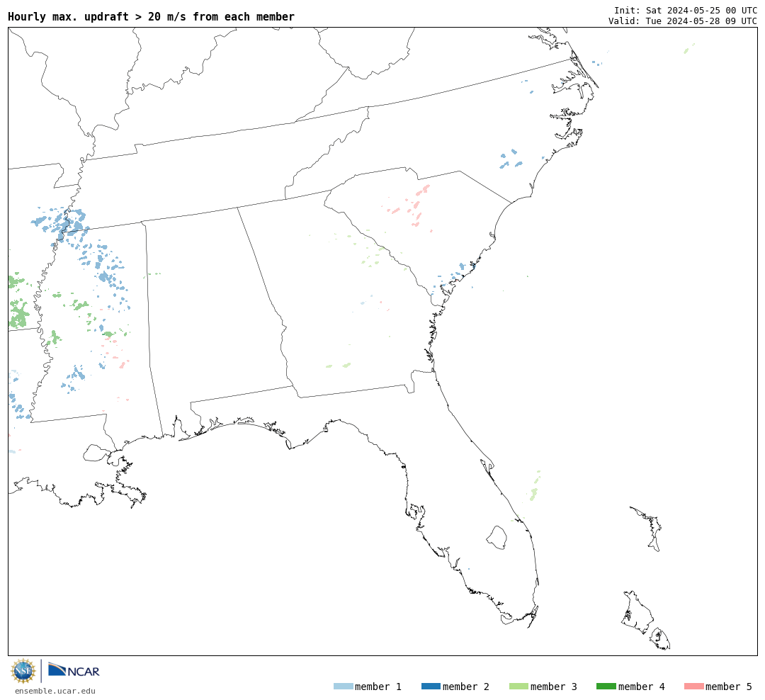
Task: Click the "member 3" legend label
Action: pyautogui.click(x=554, y=687)
